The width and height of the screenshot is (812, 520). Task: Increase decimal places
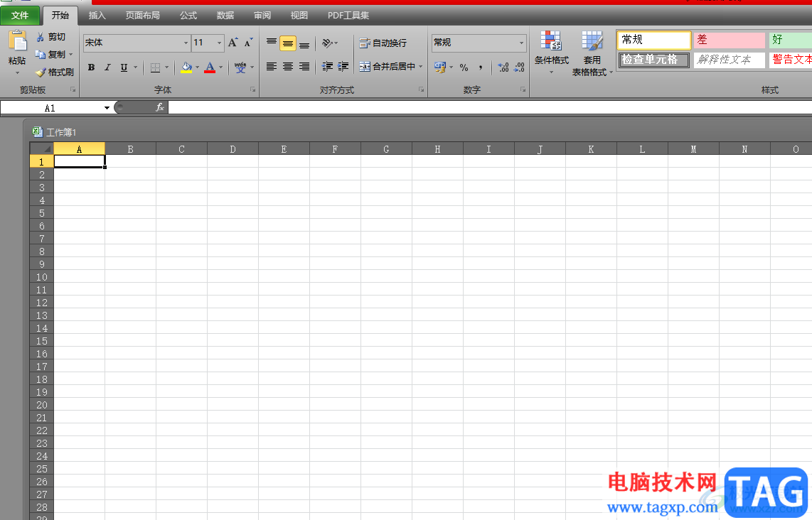(503, 67)
